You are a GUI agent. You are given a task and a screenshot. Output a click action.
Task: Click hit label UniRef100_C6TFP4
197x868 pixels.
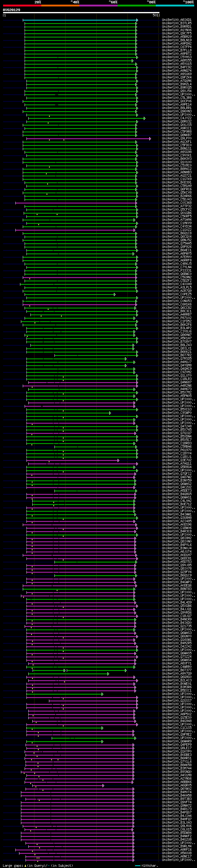point(176,47)
